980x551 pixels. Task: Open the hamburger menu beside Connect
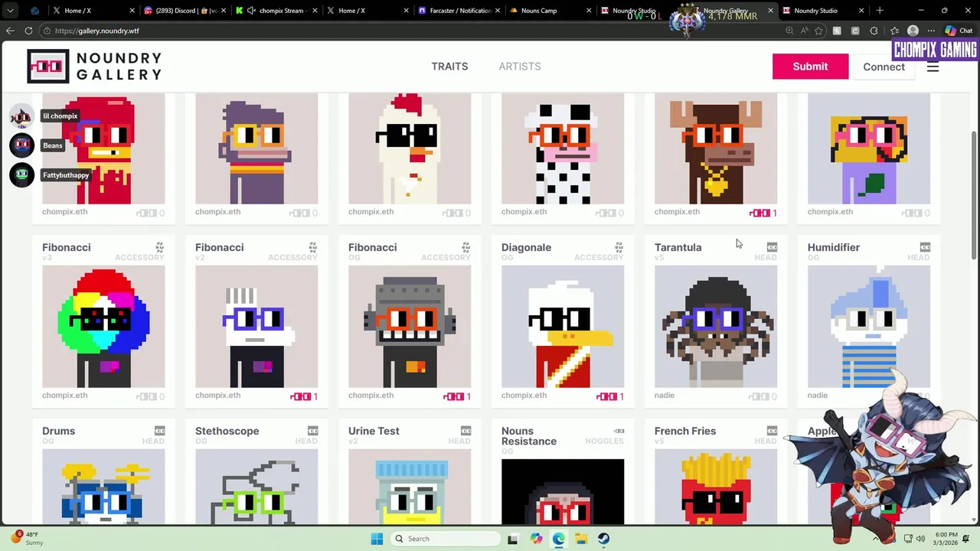(x=933, y=67)
